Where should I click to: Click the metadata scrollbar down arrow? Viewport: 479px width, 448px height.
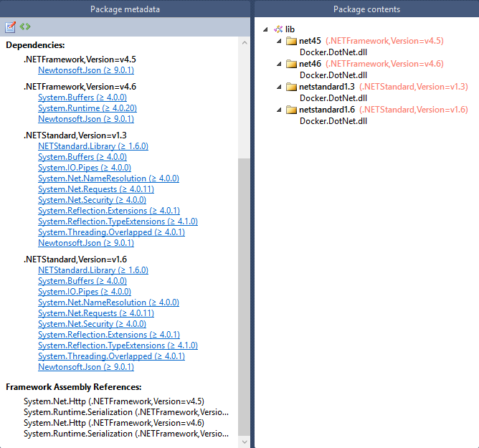coord(245,442)
